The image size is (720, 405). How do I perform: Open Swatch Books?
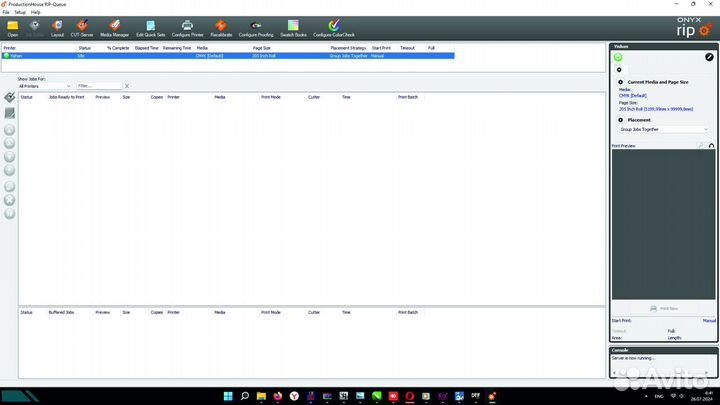point(293,25)
